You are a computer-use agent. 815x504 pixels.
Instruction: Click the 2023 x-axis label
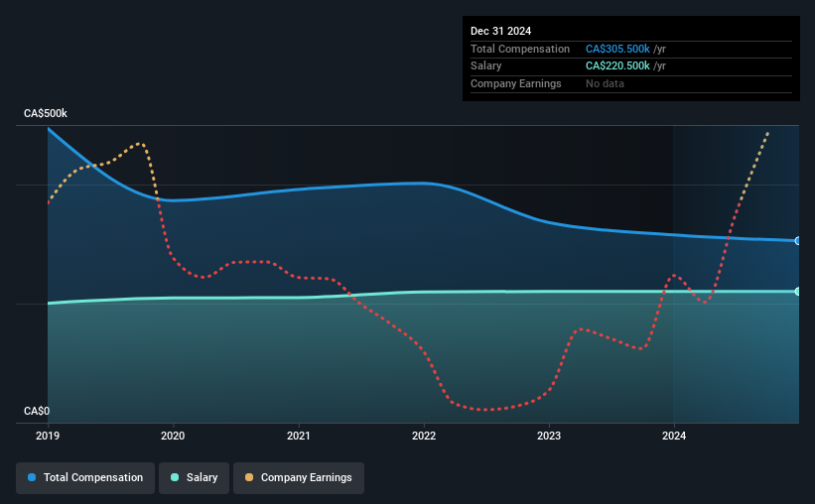549,436
